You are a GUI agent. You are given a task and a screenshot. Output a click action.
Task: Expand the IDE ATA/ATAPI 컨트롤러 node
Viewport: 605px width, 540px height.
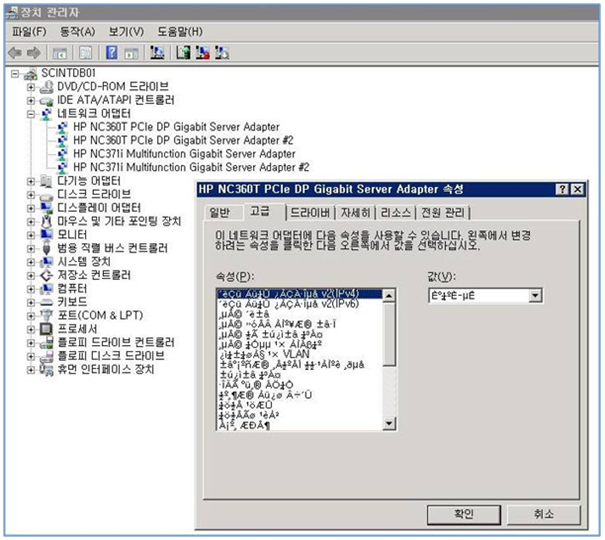click(31, 101)
